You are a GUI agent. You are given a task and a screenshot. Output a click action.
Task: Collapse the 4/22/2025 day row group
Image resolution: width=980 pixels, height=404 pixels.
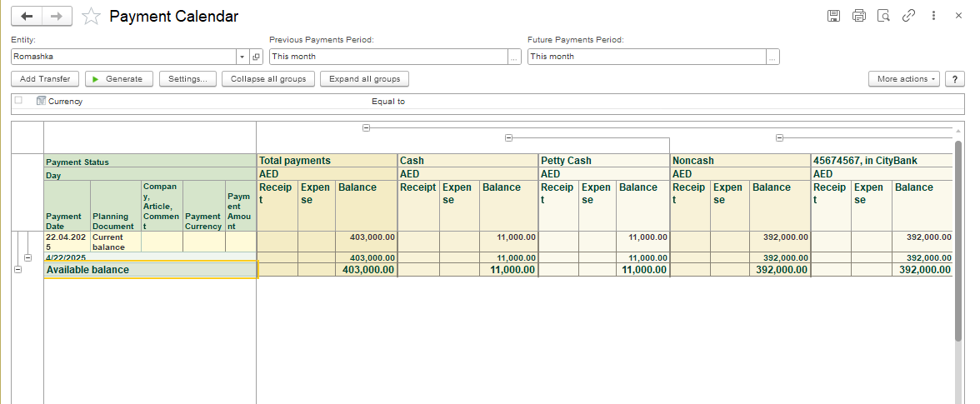(27, 258)
